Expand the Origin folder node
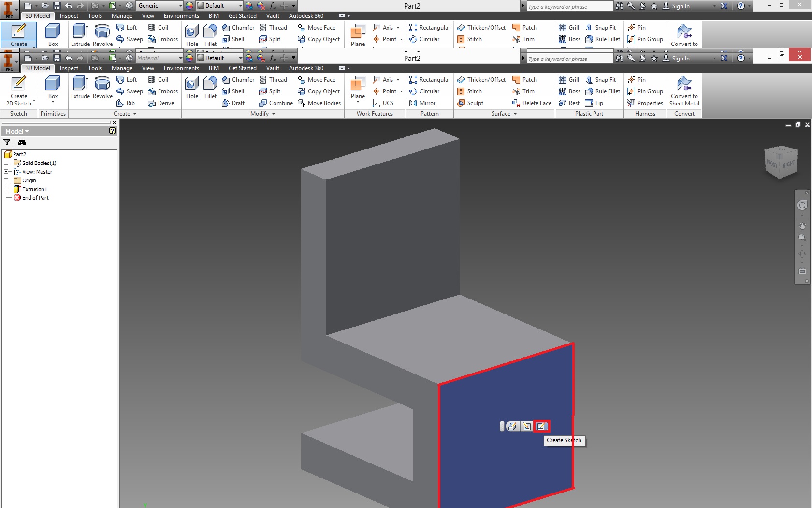This screenshot has height=508, width=812. [6, 180]
